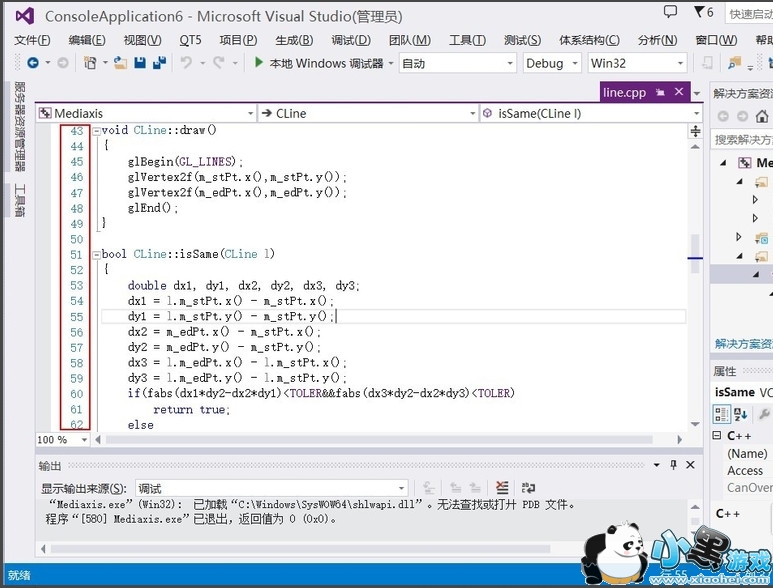
Task: Click the Open File folder icon
Action: (120, 63)
